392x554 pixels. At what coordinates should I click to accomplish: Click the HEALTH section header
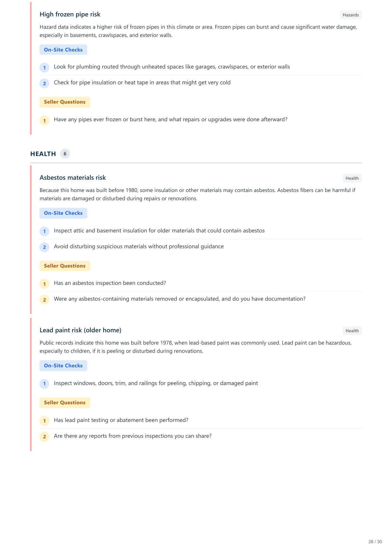coord(43,154)
